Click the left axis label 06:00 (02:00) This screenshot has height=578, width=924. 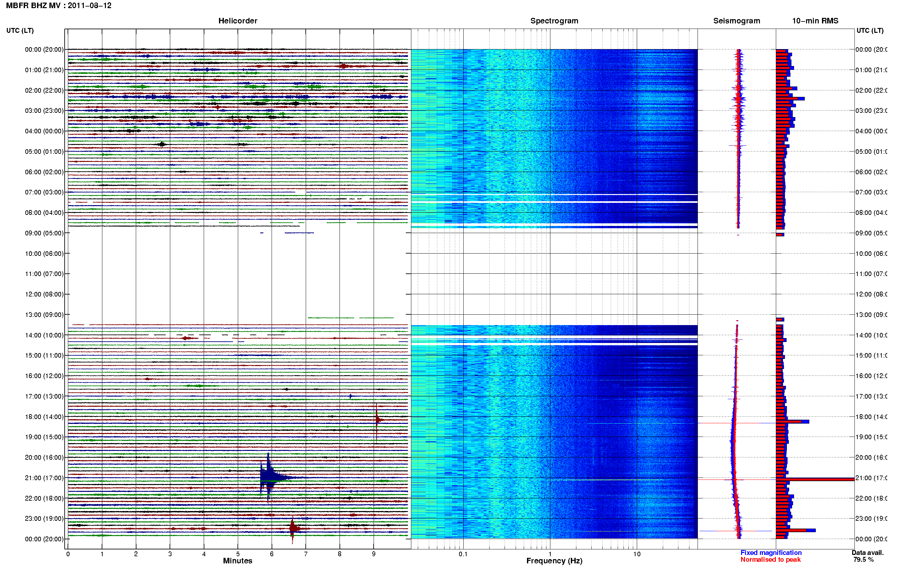coord(44,172)
